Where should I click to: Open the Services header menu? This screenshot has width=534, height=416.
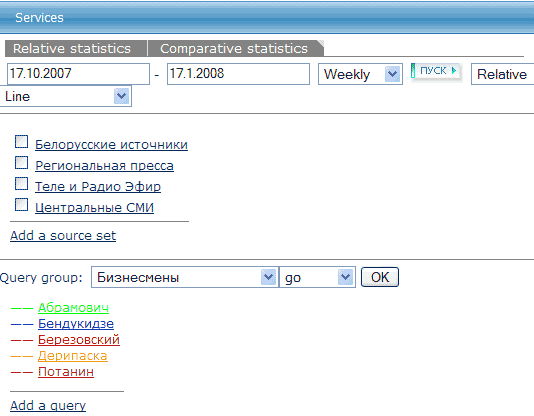(39, 18)
